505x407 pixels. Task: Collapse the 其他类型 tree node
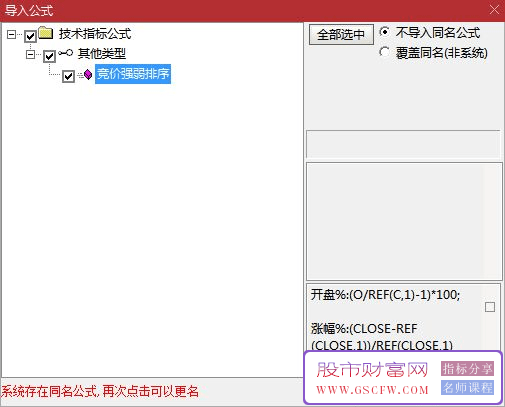pyautogui.click(x=30, y=54)
